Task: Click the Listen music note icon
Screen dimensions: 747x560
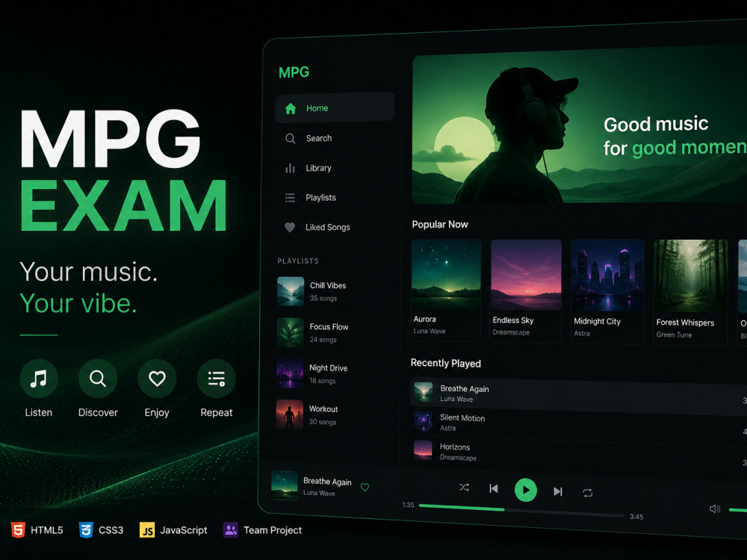Action: (39, 379)
